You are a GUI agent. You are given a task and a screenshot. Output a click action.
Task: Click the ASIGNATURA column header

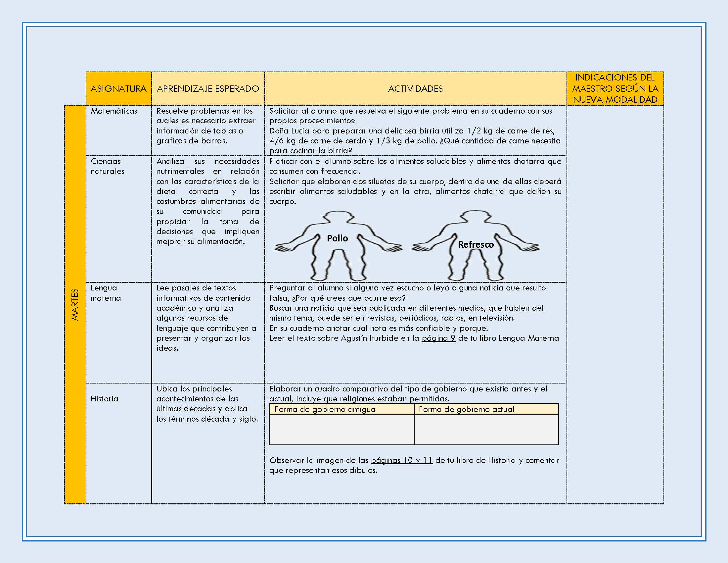tap(119, 88)
